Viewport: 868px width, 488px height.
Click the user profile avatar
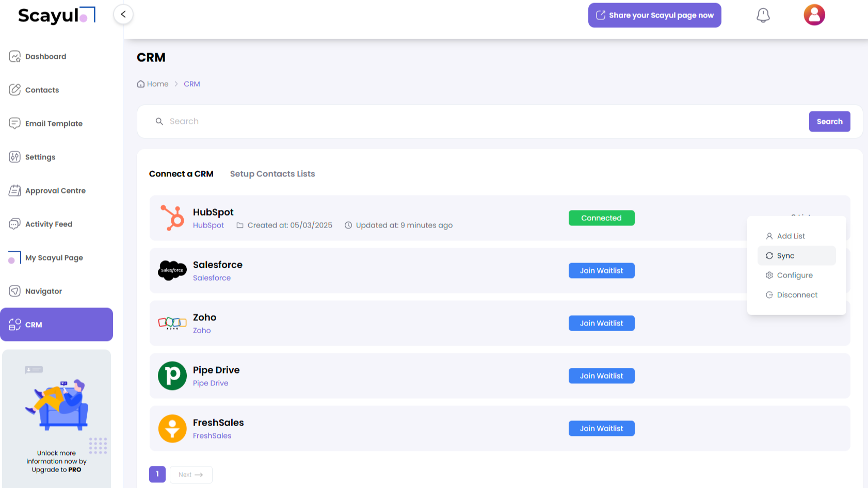point(814,15)
